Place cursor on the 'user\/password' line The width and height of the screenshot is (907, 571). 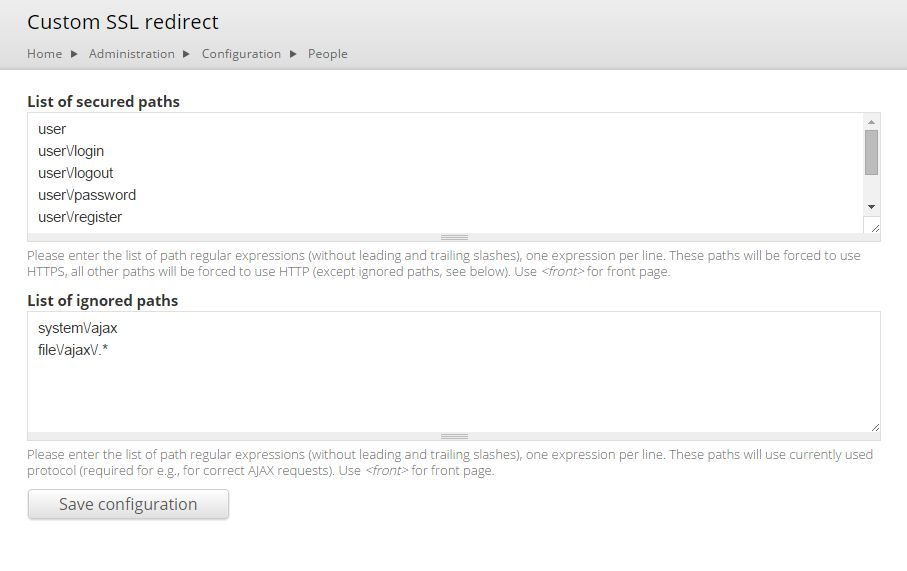click(87, 195)
